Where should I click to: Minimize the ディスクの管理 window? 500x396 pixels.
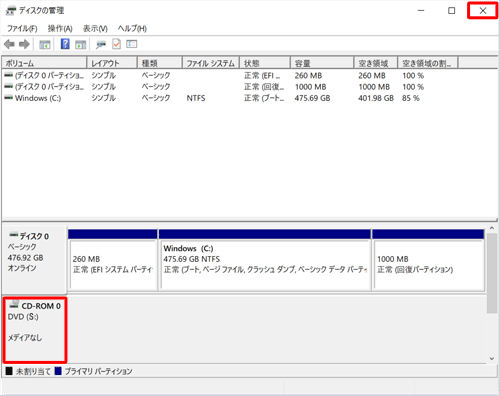pyautogui.click(x=421, y=11)
